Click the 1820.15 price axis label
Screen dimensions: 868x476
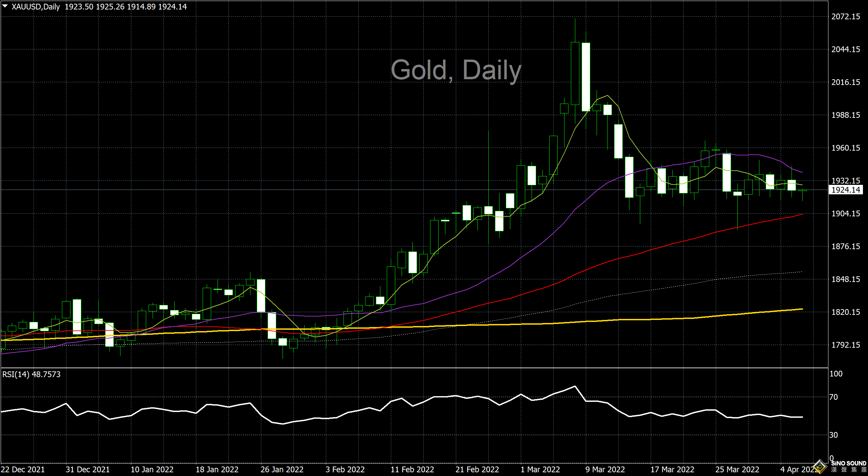[x=846, y=312]
